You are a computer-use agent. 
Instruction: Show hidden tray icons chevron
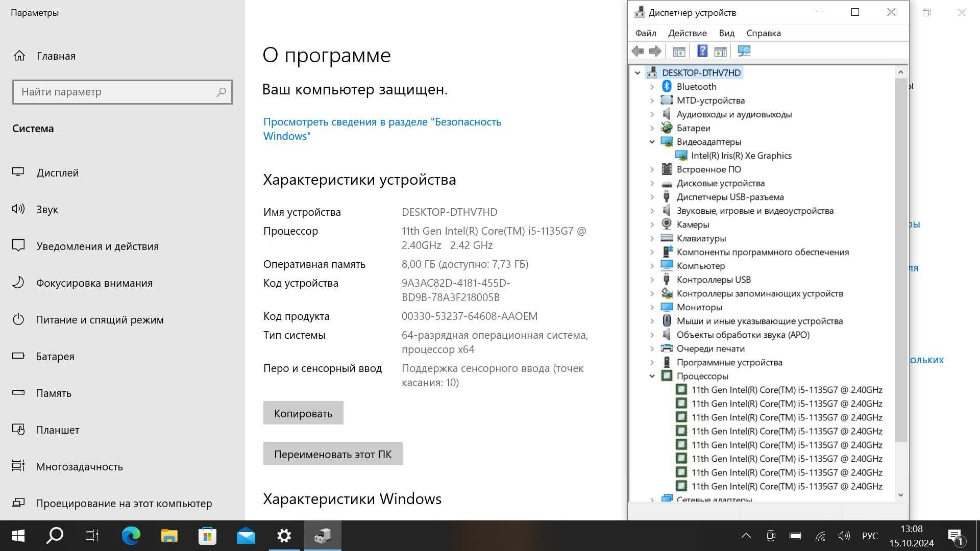(746, 536)
